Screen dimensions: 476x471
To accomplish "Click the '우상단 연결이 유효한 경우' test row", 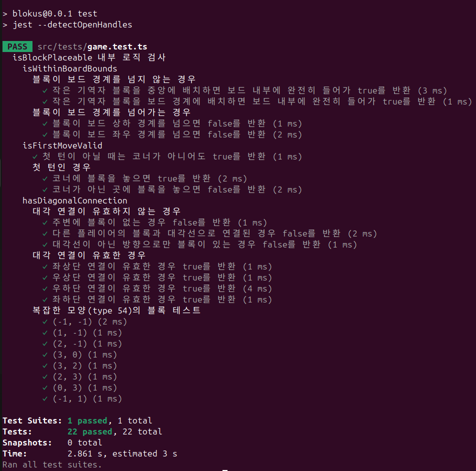I will 157,277.
